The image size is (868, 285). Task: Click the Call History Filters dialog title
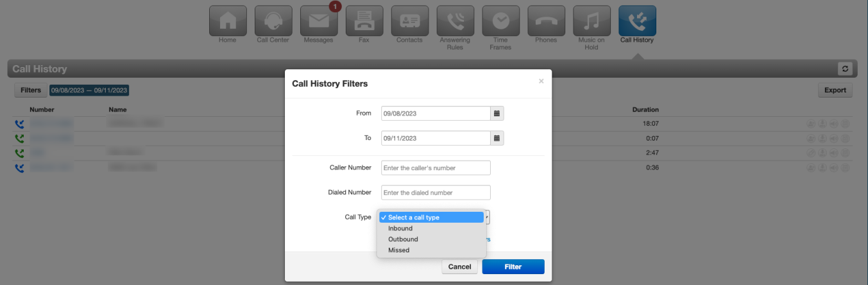(330, 83)
